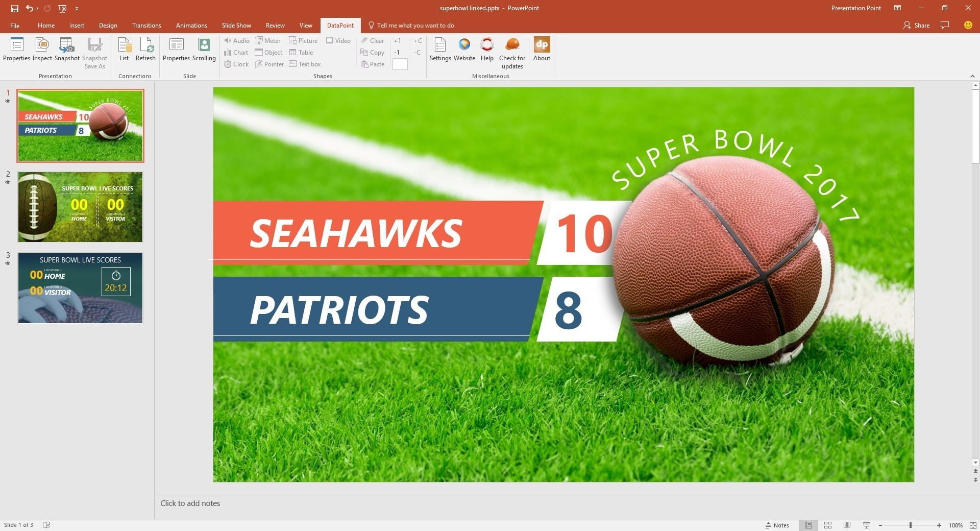Viewport: 980px width, 531px height.
Task: Click the -C column button
Action: click(418, 53)
